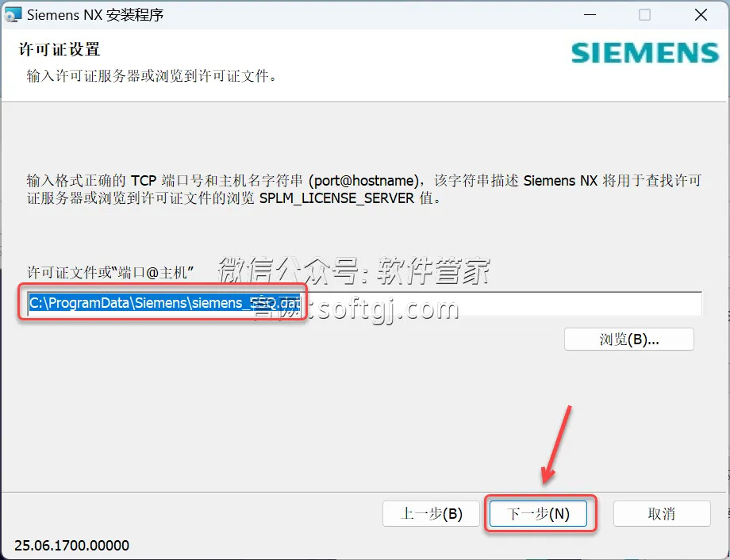Click the SIEMENS logo in the header
Image resolution: width=730 pixels, height=560 pixels.
click(645, 52)
